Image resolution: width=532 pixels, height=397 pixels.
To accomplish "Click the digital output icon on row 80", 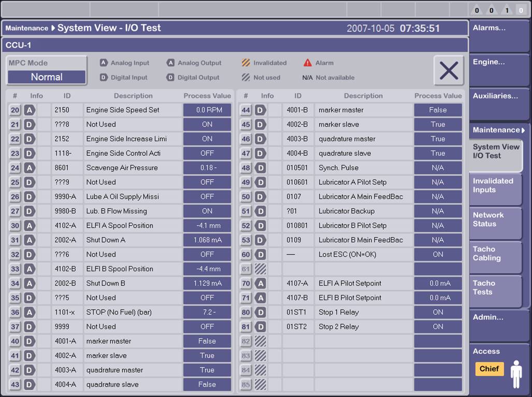I will tap(260, 313).
